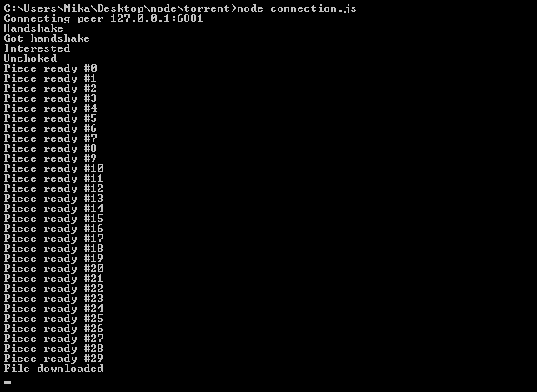Click the 'Piece ready #16' line
The image size is (537, 392).
coord(53,229)
